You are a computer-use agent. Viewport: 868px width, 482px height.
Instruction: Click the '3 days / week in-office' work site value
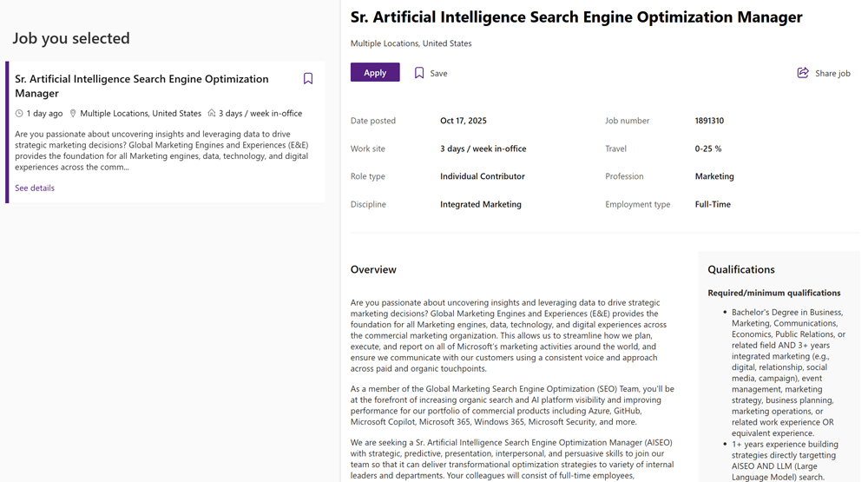coord(483,149)
